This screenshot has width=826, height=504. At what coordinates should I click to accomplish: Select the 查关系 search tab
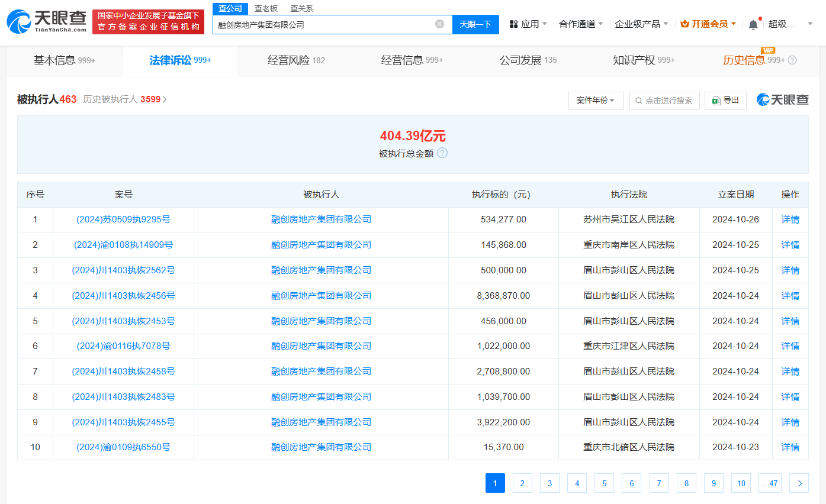point(301,8)
